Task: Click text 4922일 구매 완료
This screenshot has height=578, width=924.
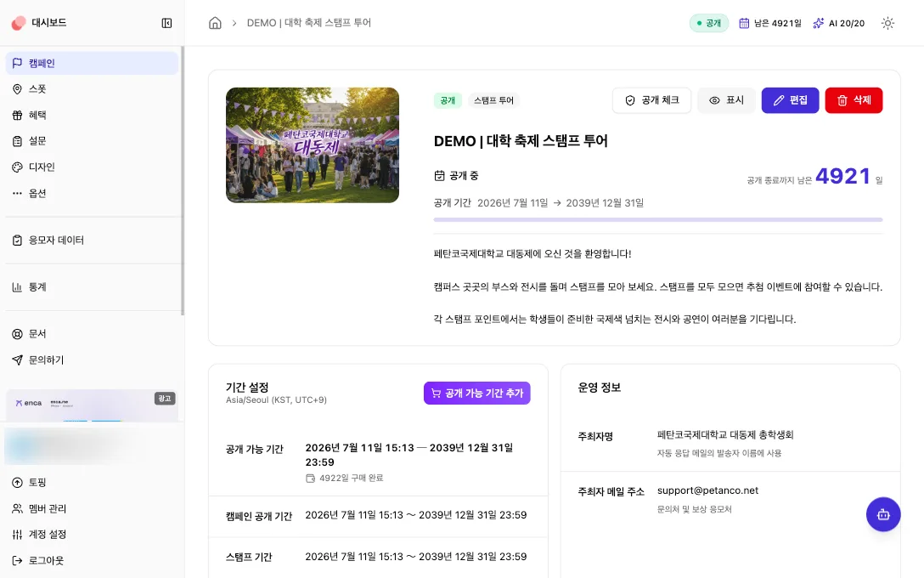Action: [x=352, y=478]
